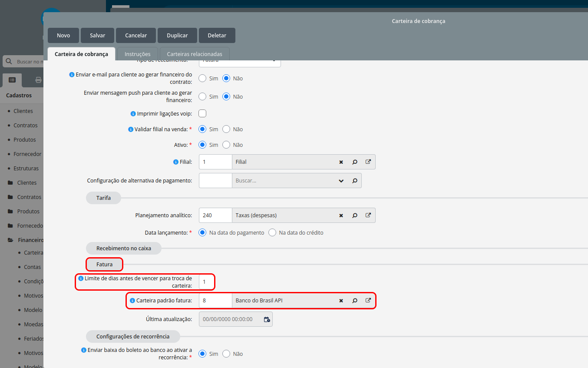Click the search magnifier in sidebar search box

tap(10, 62)
